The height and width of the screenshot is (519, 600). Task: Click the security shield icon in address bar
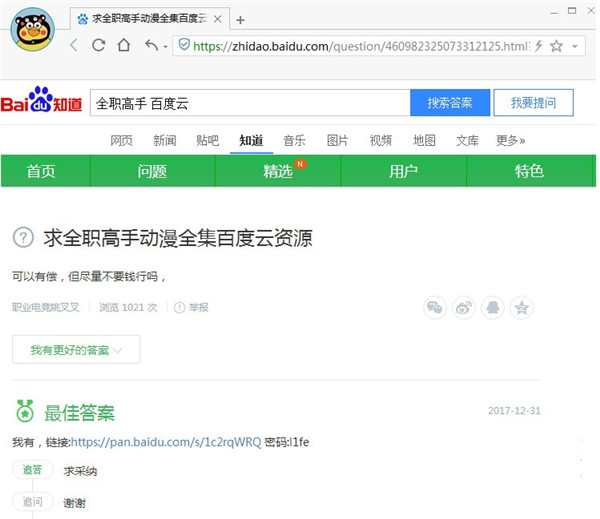(x=184, y=45)
